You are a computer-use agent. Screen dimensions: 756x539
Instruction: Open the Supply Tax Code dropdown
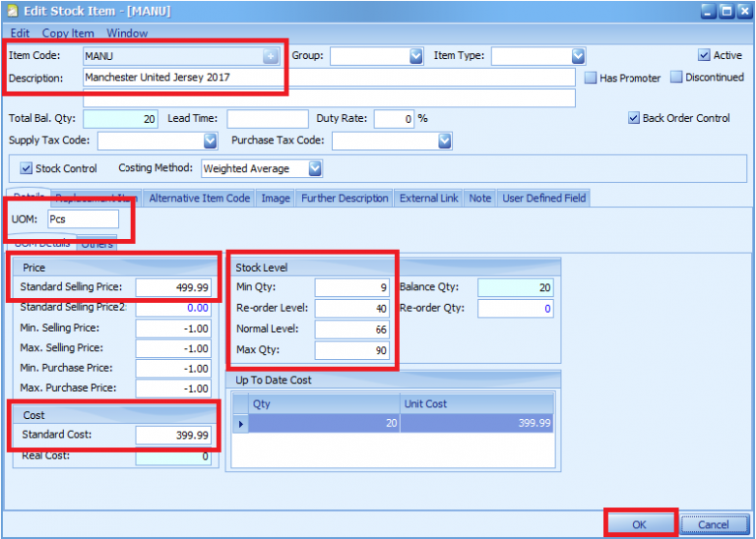[211, 141]
